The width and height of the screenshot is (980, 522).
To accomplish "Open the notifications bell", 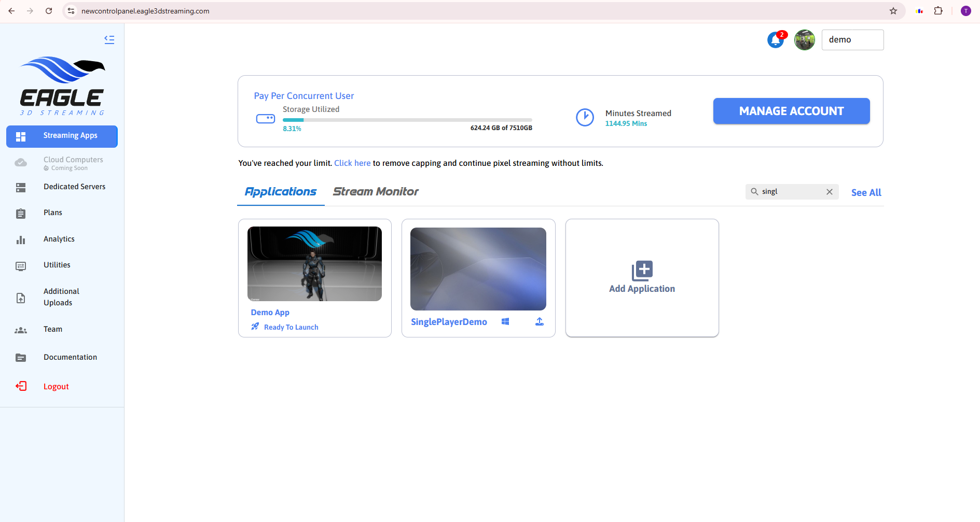I will [x=776, y=40].
